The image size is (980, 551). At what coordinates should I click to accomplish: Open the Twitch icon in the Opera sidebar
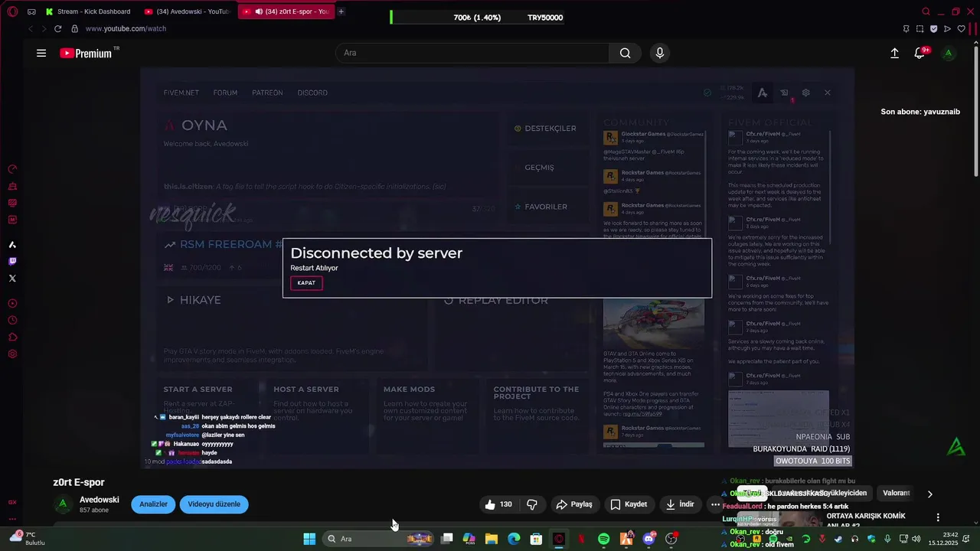[x=12, y=262]
